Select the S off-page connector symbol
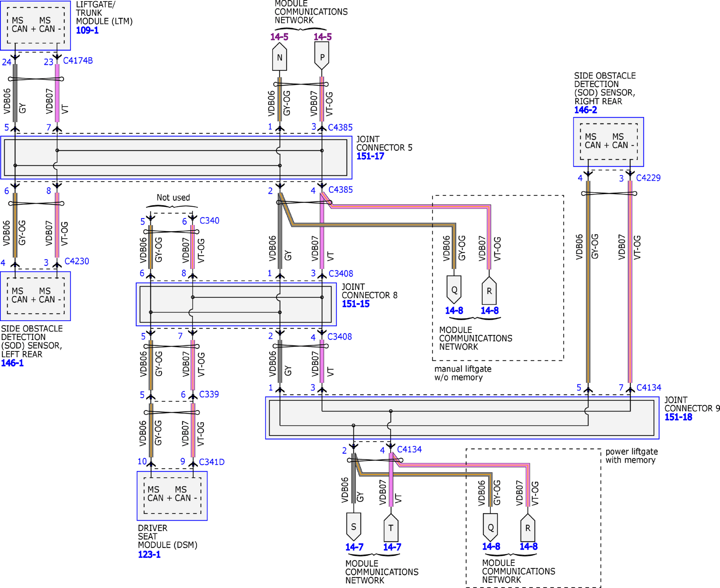This screenshot has height=588, width=720. (354, 527)
